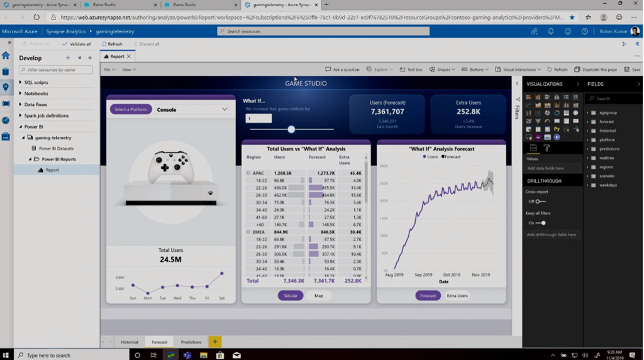Collapse the APAC region rows

pyautogui.click(x=248, y=173)
